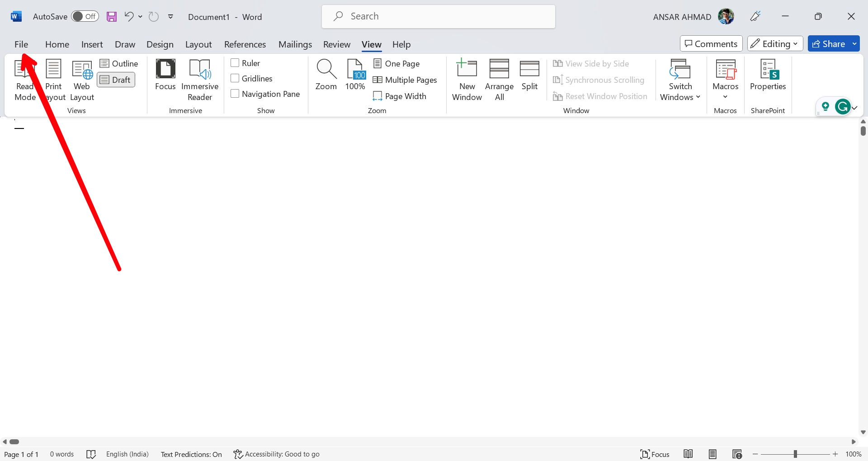Enable Gridlines display

pyautogui.click(x=235, y=78)
